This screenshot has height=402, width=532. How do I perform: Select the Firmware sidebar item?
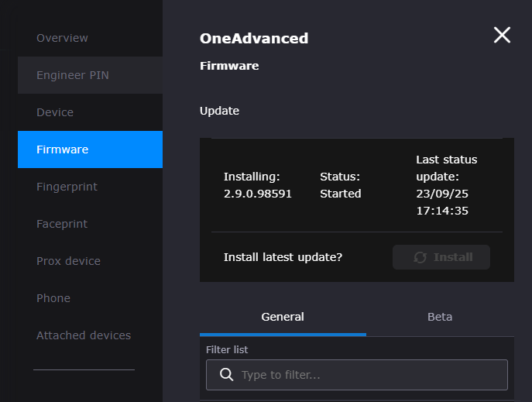click(x=63, y=149)
